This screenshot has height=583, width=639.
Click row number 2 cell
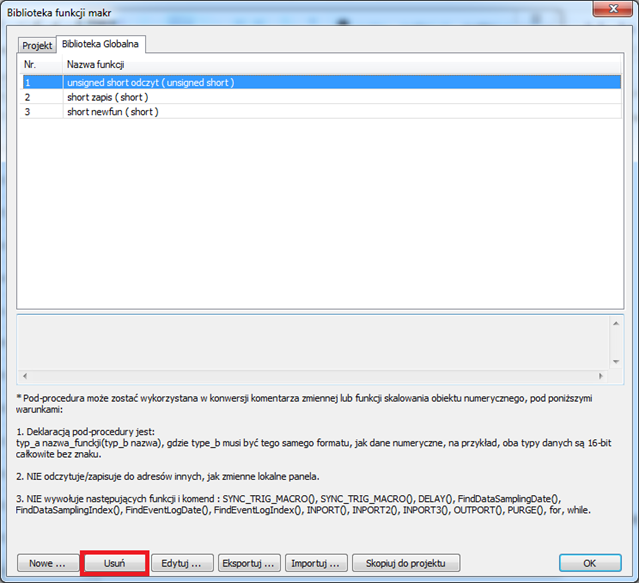pyautogui.click(x=42, y=97)
